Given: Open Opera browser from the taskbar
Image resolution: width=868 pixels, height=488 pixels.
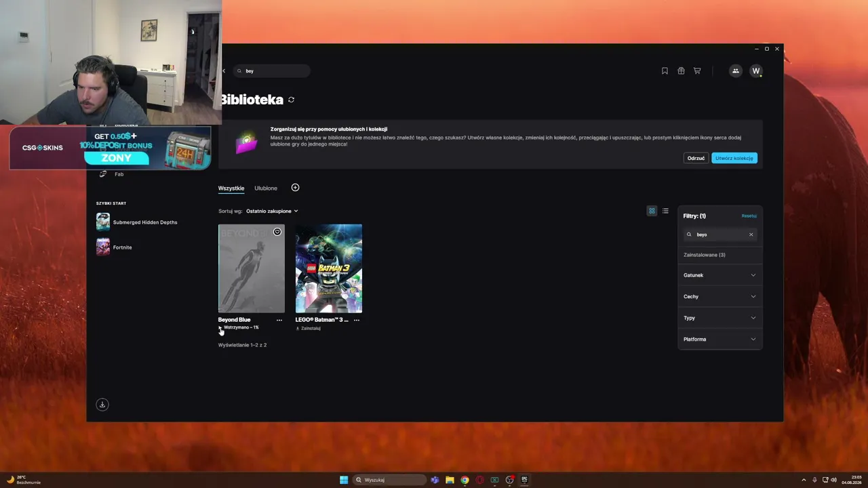Looking at the screenshot, I should tap(479, 480).
